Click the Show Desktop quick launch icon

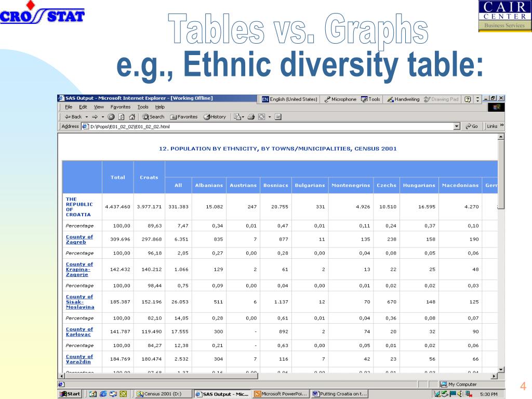[x=93, y=394]
